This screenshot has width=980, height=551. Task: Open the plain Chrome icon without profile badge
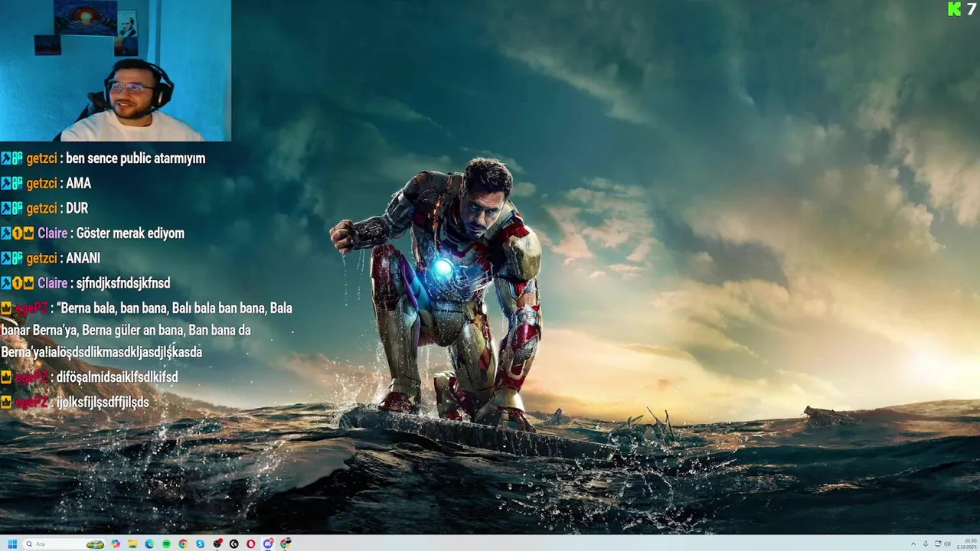pyautogui.click(x=183, y=544)
